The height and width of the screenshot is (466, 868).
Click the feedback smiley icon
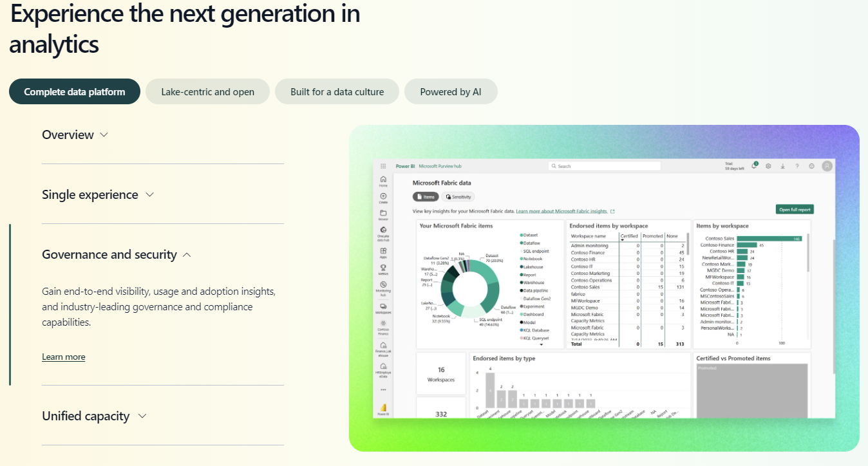811,166
